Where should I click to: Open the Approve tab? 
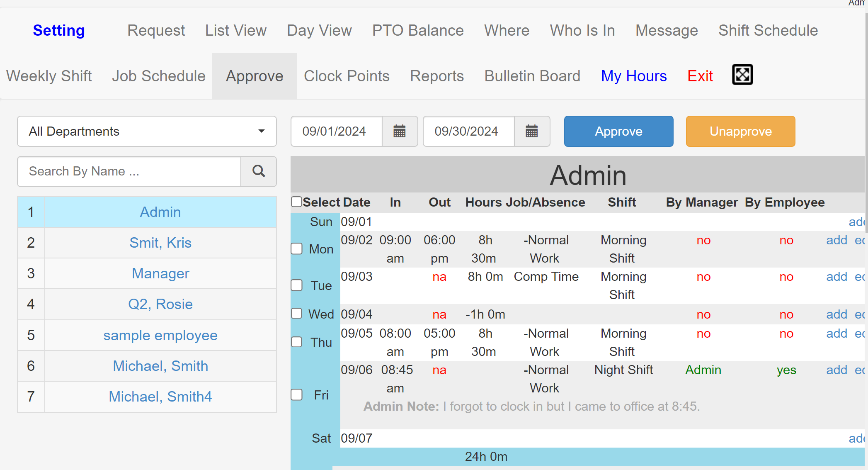pyautogui.click(x=255, y=76)
